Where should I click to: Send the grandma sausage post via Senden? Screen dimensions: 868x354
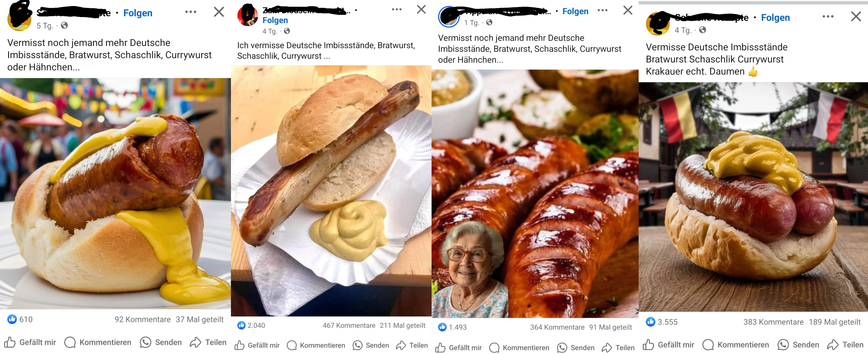click(x=576, y=348)
